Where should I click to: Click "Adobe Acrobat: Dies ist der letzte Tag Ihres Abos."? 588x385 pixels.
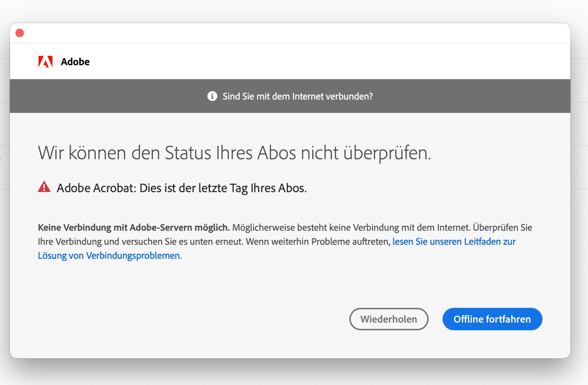coord(182,188)
